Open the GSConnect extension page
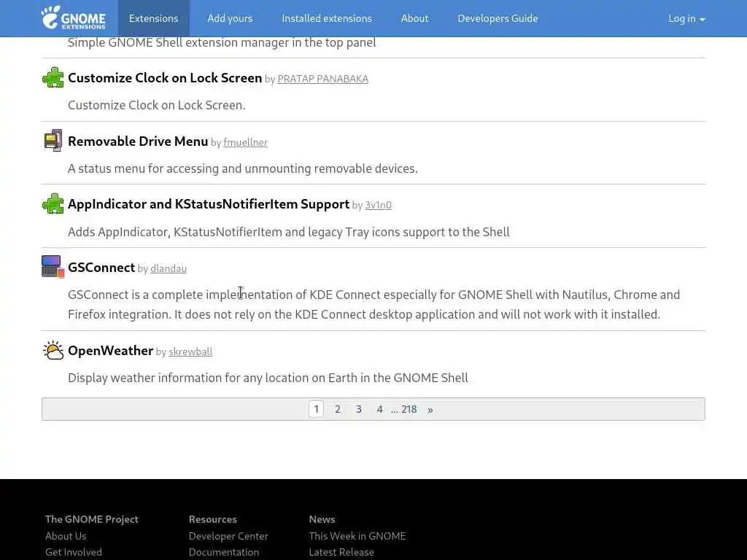 [101, 267]
